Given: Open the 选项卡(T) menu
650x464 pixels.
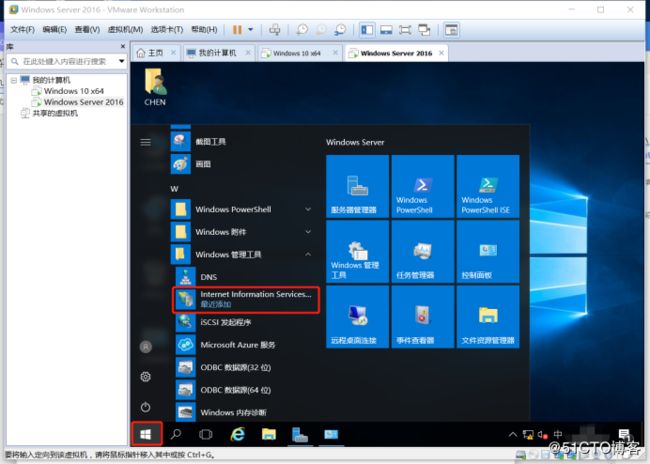Looking at the screenshot, I should [x=167, y=29].
